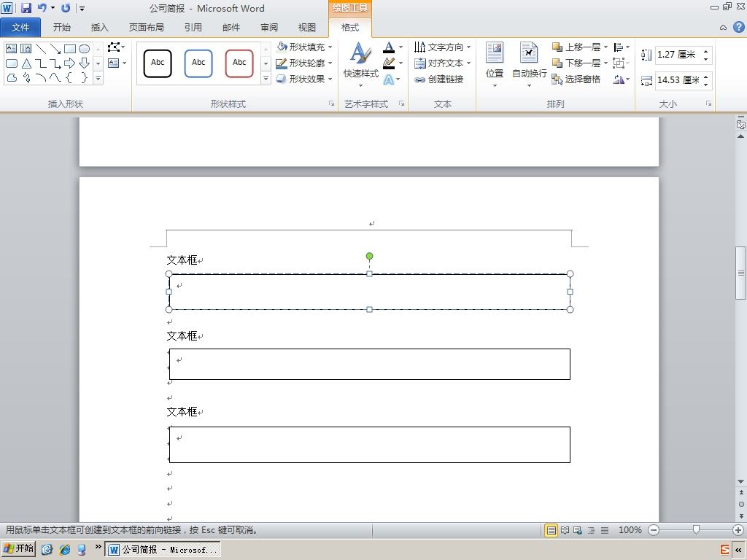
Task: Switch to the References (引用) tab
Action: click(x=193, y=28)
